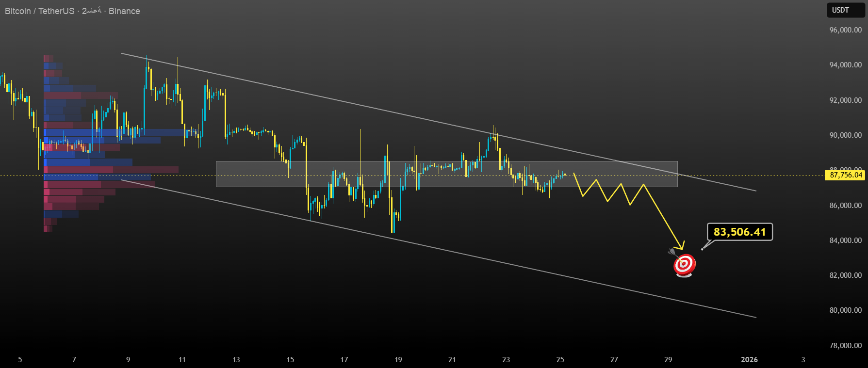Click the 90,000.00 price axis label

click(845, 135)
